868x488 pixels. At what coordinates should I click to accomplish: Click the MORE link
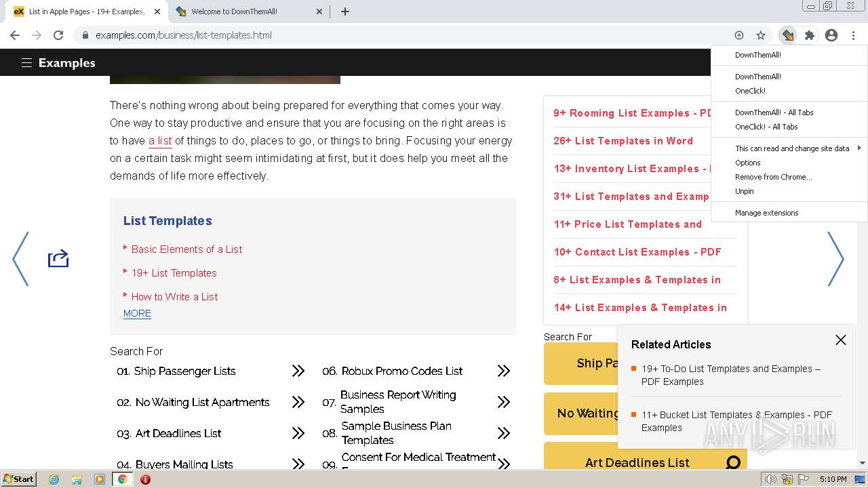(x=137, y=313)
